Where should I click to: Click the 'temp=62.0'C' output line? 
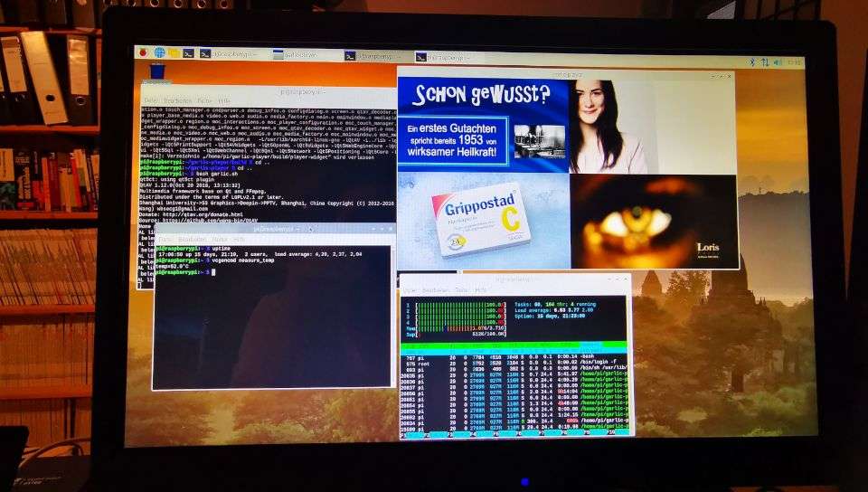pos(174,266)
